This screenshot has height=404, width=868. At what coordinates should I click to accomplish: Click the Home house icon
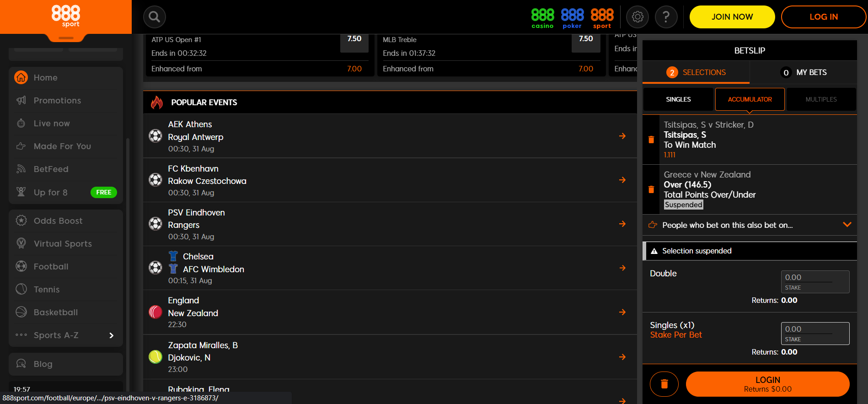(21, 77)
